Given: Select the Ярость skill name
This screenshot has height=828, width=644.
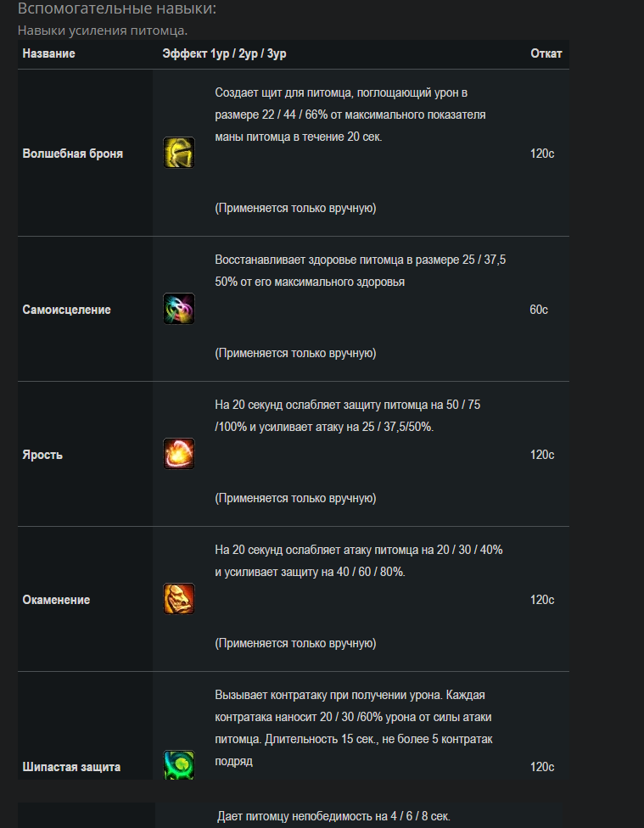Looking at the screenshot, I should [x=42, y=456].
